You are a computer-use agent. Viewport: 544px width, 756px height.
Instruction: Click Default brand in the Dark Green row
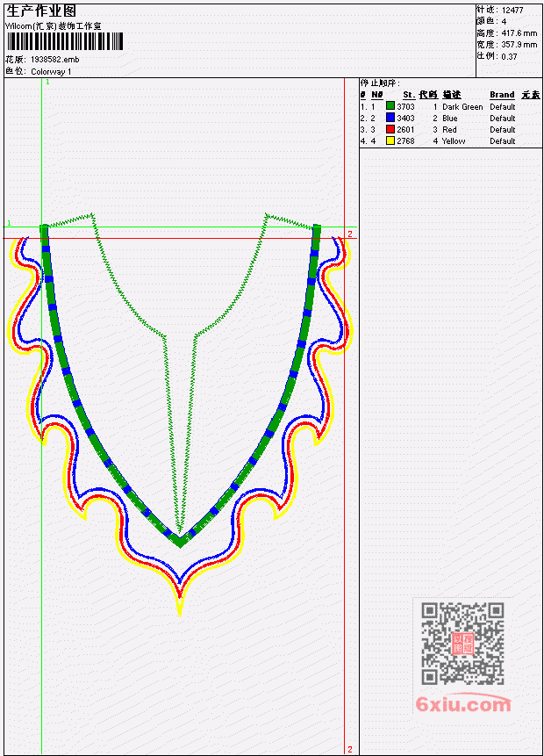pyautogui.click(x=503, y=106)
